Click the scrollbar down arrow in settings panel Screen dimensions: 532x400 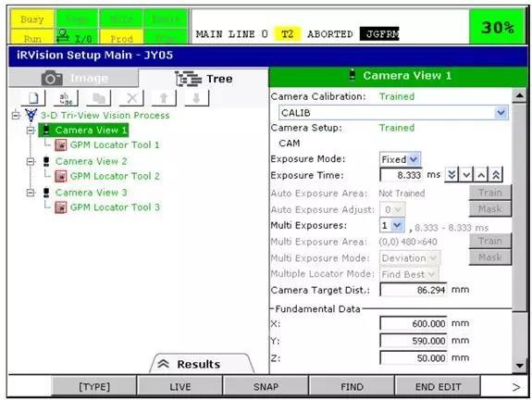tap(519, 366)
